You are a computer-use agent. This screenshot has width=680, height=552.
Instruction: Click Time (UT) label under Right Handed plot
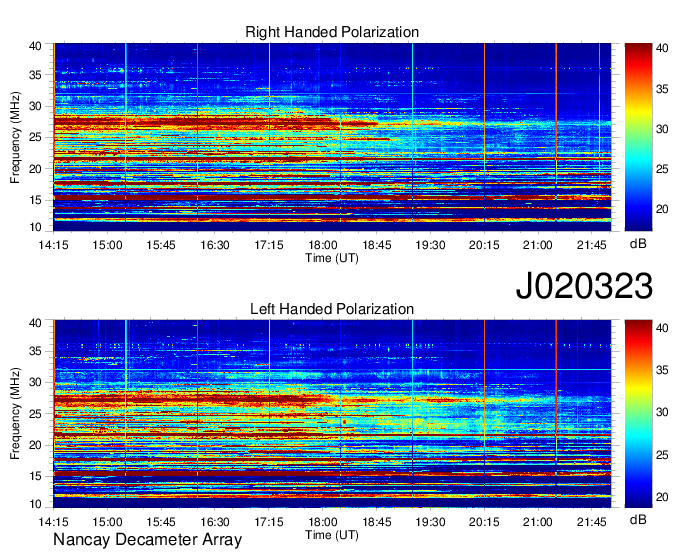[x=332, y=258]
